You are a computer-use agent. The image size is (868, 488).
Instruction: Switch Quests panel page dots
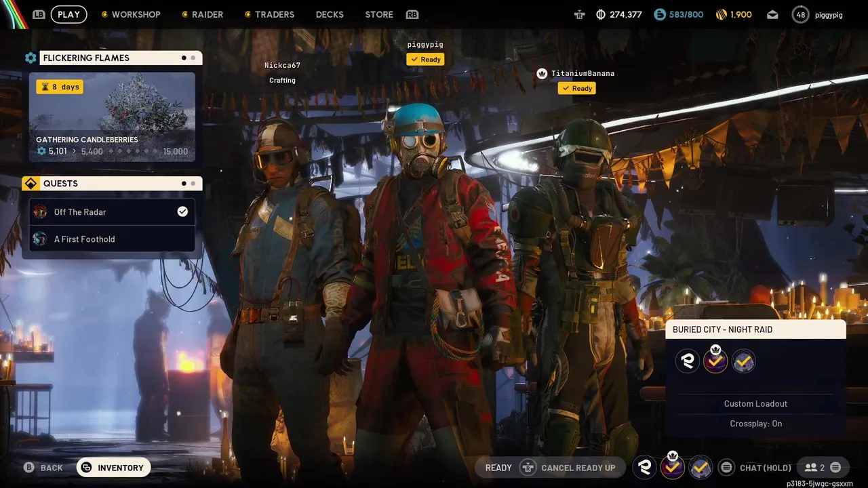tap(189, 184)
